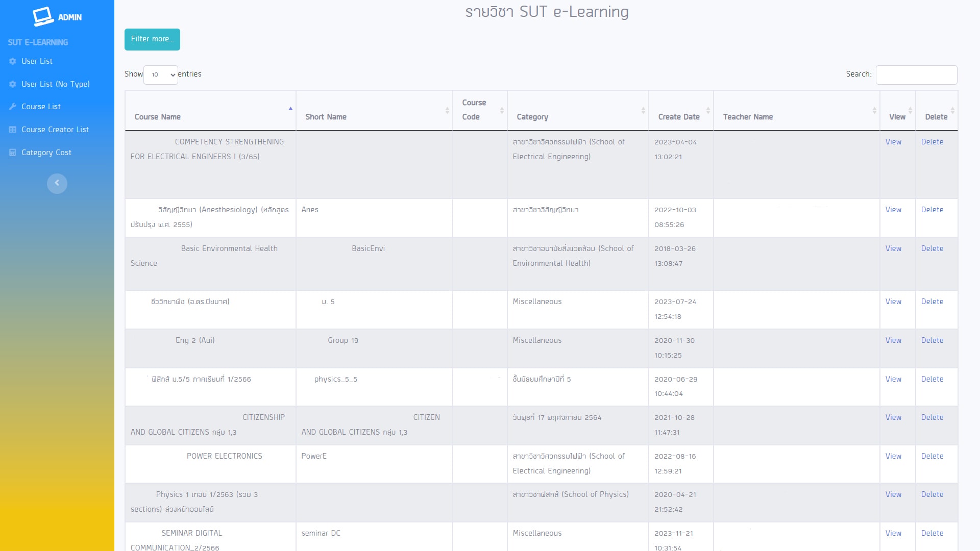Click the wrench icon beside Course List

pos(13,107)
